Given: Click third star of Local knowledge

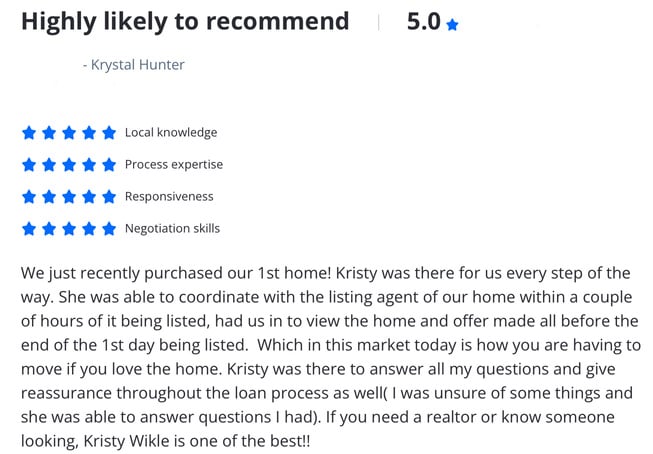Looking at the screenshot, I should [69, 133].
